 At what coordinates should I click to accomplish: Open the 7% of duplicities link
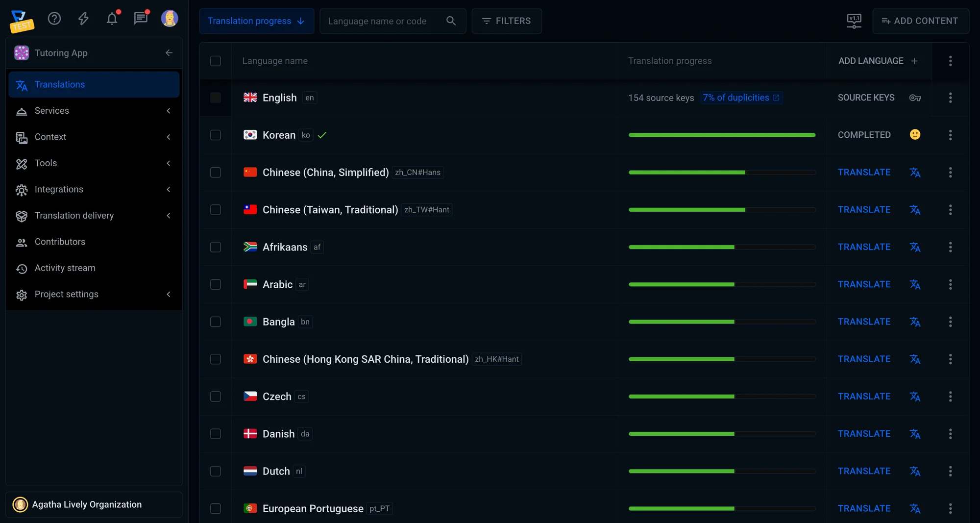[740, 98]
